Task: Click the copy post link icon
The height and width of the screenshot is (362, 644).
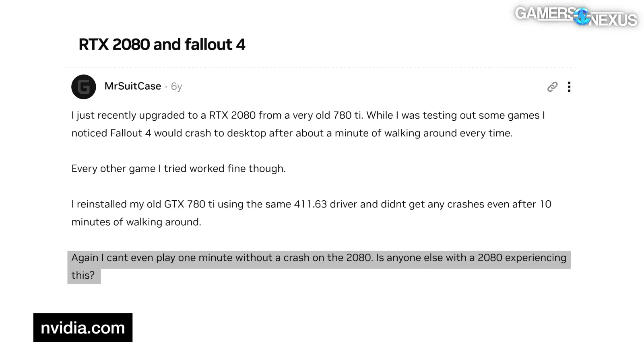Action: (552, 87)
